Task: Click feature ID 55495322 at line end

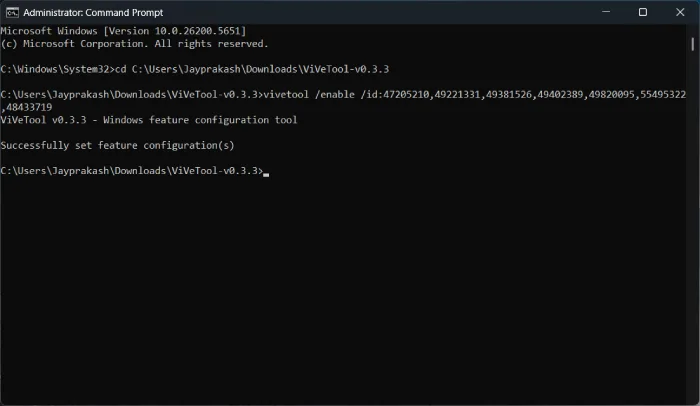Action: point(663,95)
